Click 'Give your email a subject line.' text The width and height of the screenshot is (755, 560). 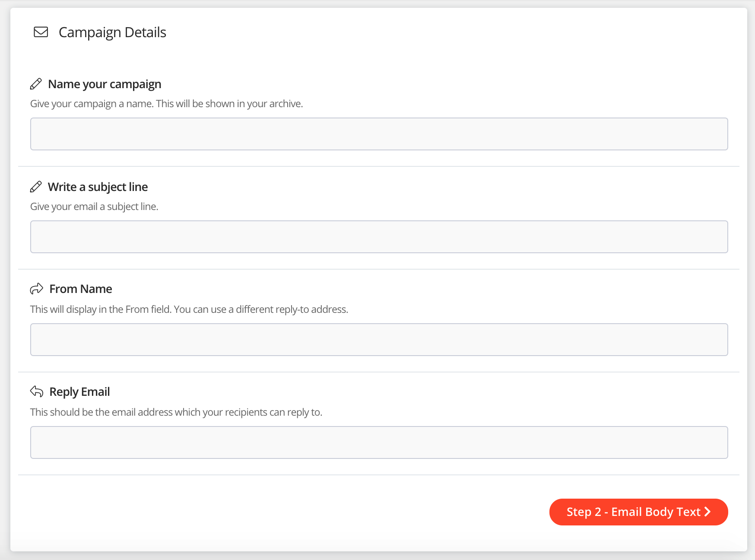[94, 207]
